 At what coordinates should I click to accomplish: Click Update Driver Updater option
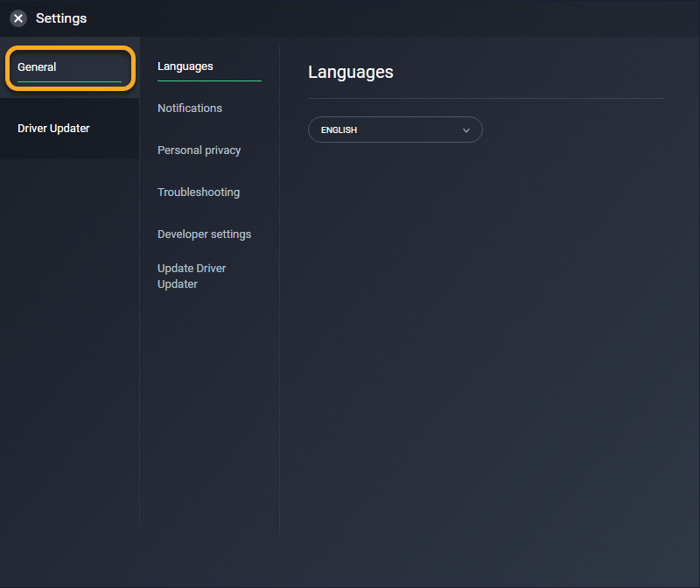tap(192, 276)
